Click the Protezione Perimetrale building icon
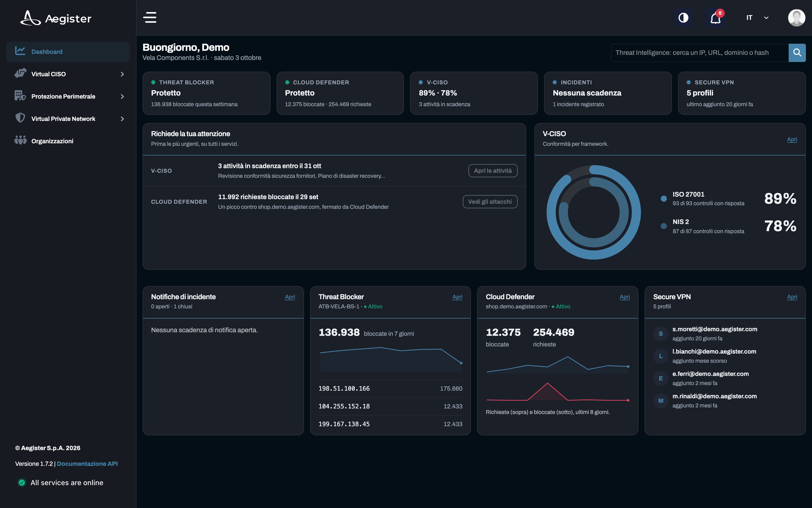Viewport: 812px width, 508px height. [x=20, y=96]
